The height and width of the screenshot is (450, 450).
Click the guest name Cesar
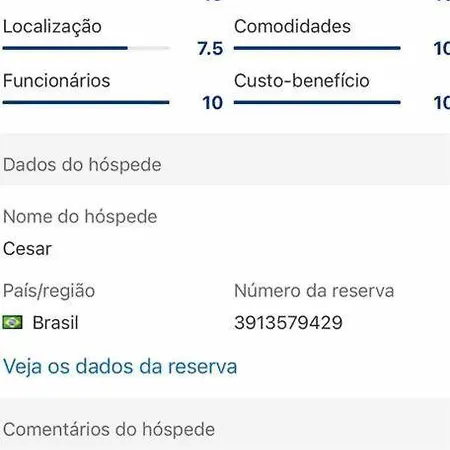pos(27,249)
